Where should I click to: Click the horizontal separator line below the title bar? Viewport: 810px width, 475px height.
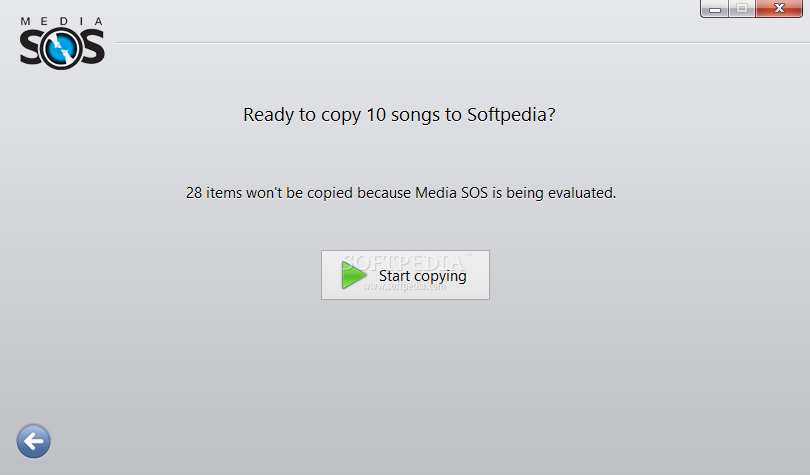coord(463,43)
